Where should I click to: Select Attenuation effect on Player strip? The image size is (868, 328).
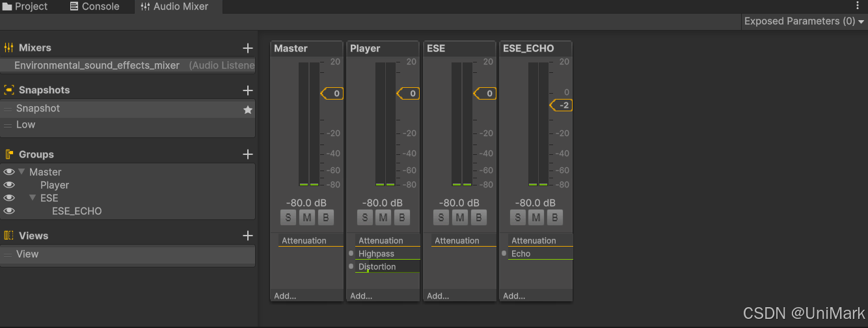click(x=387, y=241)
